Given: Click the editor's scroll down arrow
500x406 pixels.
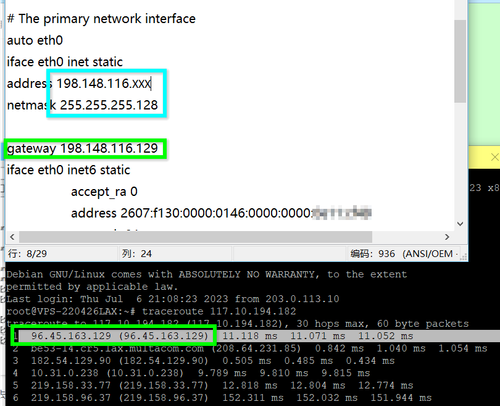Looking at the screenshot, I should (460, 224).
